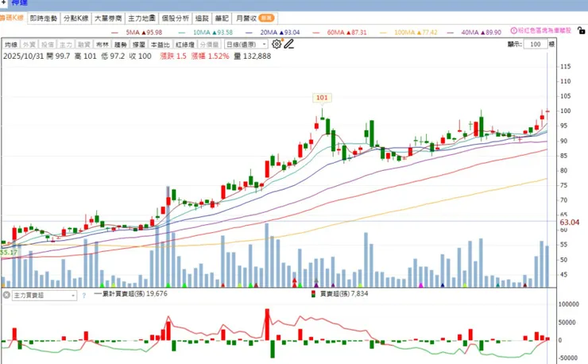
Task: Switch to the 即時走勢 tab
Action: 44,18
